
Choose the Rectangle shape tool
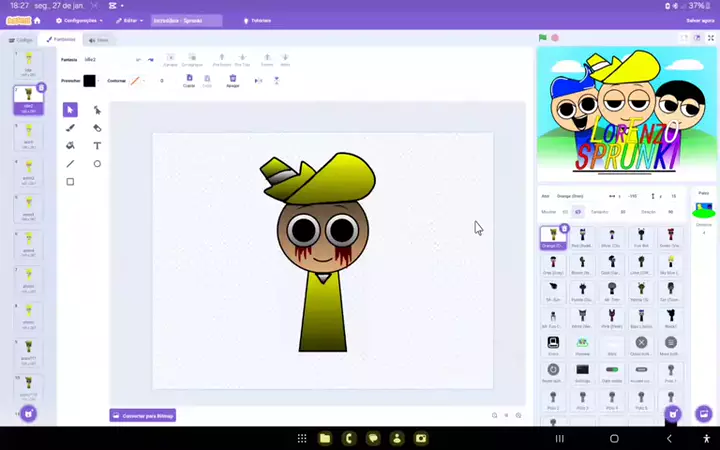(70, 182)
